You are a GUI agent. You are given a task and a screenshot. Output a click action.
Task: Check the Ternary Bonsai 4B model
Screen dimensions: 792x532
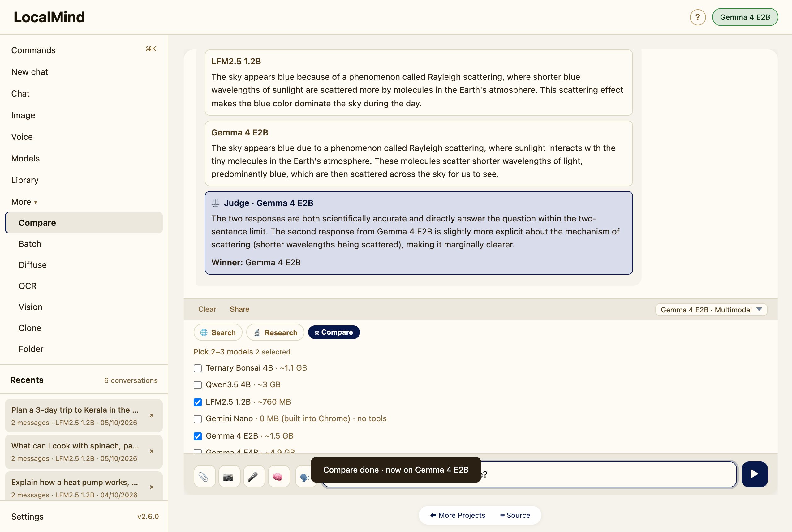[x=197, y=368]
